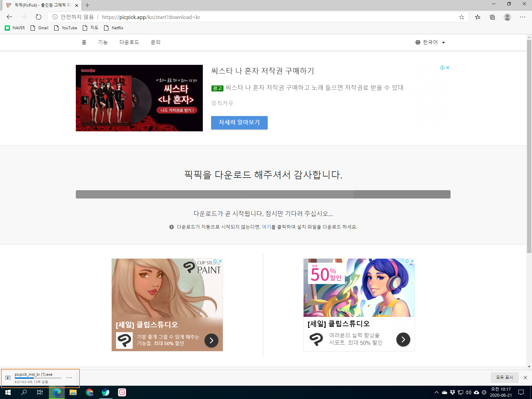This screenshot has height=399, width=532.
Task: Click the page vertical scrollbar
Action: (x=529, y=146)
